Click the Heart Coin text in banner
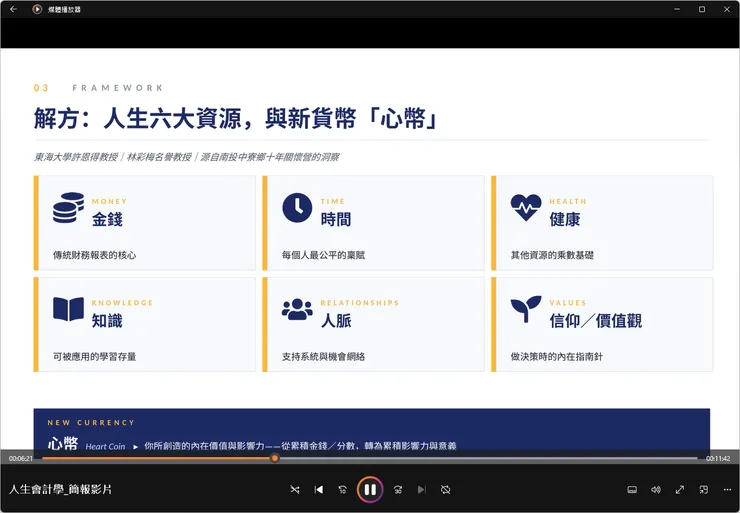The image size is (740, 513). tap(105, 446)
